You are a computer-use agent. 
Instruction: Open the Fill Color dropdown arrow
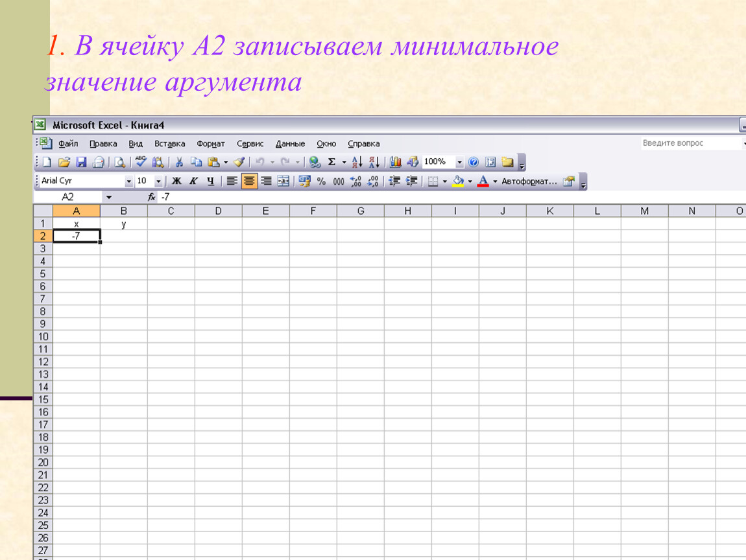pyautogui.click(x=470, y=181)
